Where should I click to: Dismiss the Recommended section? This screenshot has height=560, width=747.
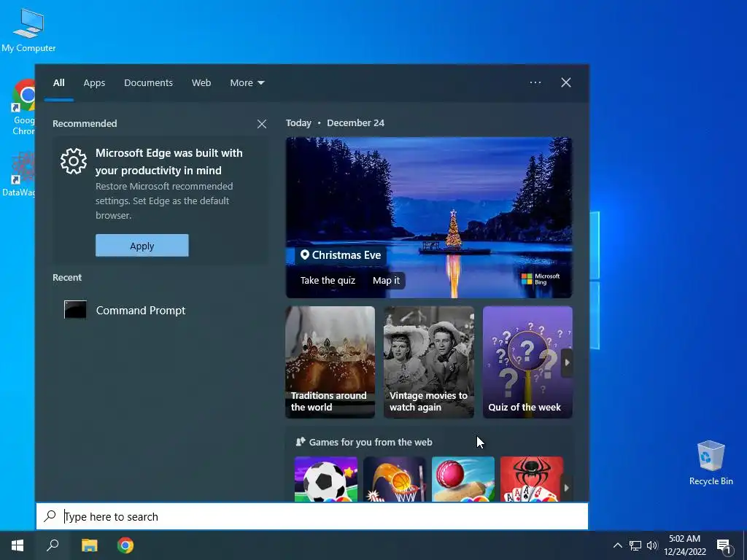[262, 124]
